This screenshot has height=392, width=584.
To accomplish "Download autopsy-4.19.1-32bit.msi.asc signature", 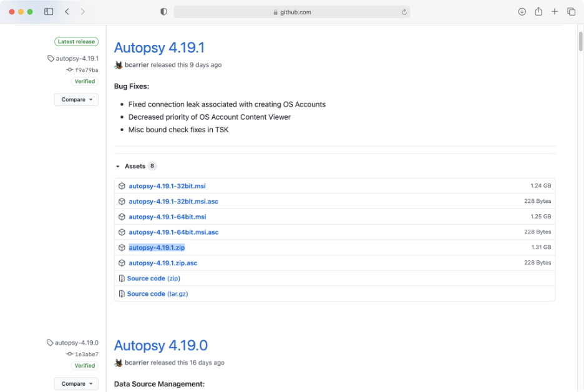I will point(173,201).
